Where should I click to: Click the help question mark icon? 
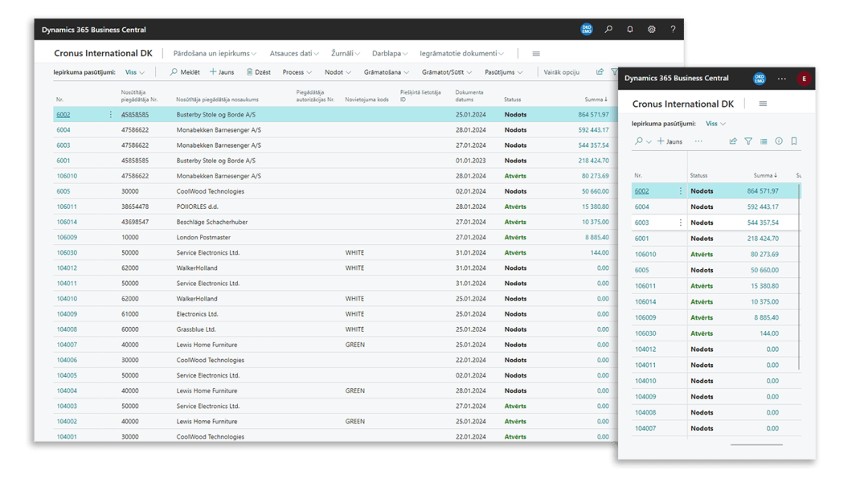click(673, 30)
